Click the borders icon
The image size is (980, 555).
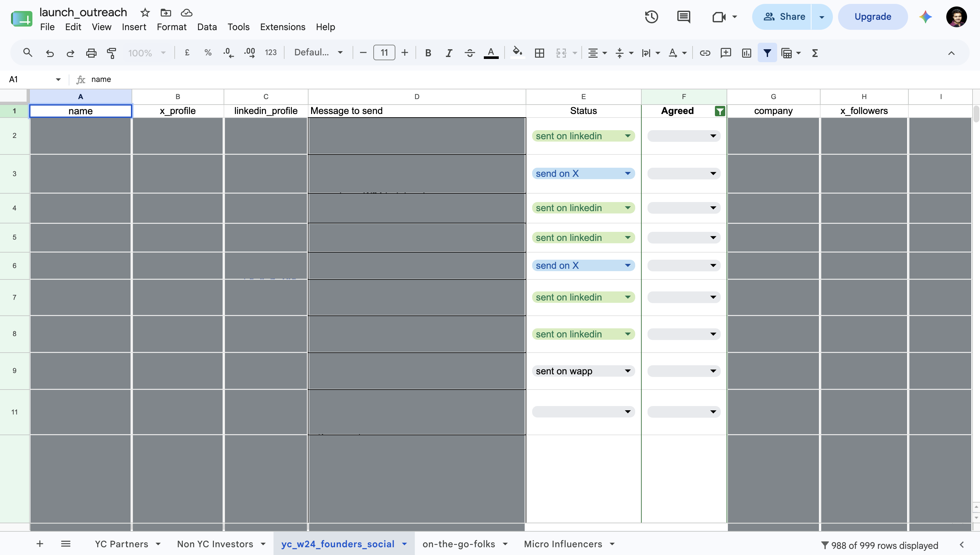click(x=539, y=53)
